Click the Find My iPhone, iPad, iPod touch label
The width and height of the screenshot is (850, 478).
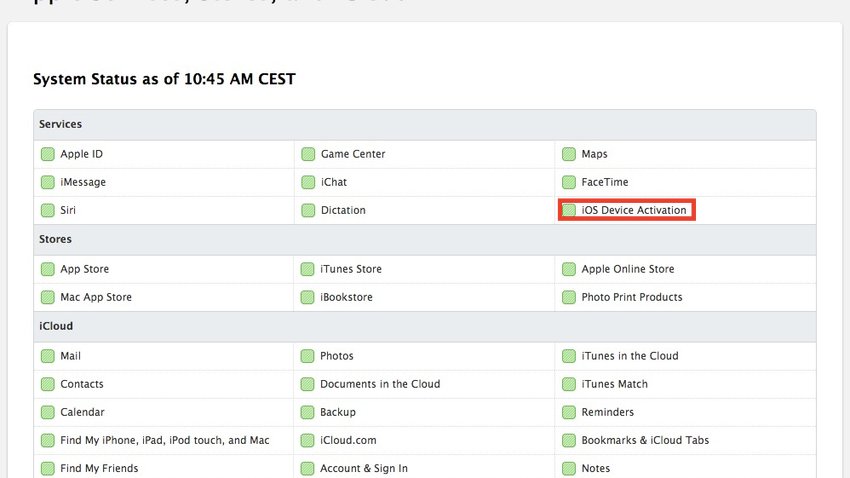coord(165,441)
